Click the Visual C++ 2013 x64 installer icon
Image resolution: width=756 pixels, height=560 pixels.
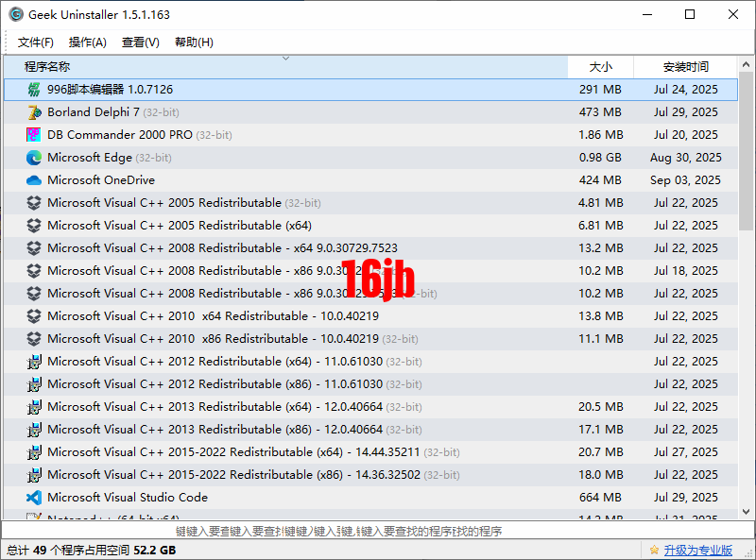34,407
